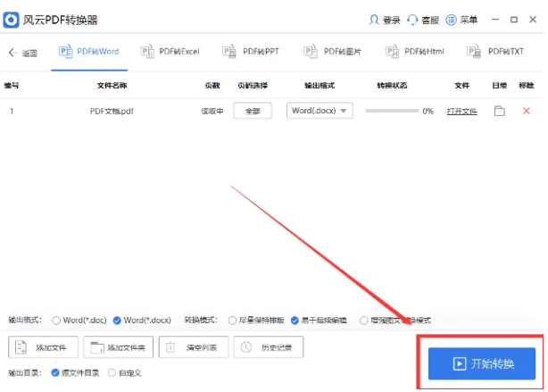
Task: Click the 风云PDF转换器 app logo icon
Action: pyautogui.click(x=11, y=20)
